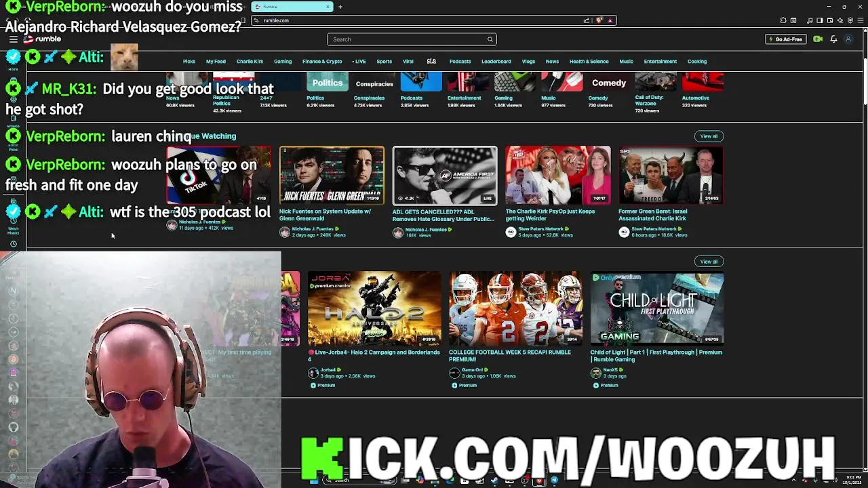Image resolution: width=868 pixels, height=488 pixels.
Task: Open the browser main menu icon
Action: tap(860, 20)
